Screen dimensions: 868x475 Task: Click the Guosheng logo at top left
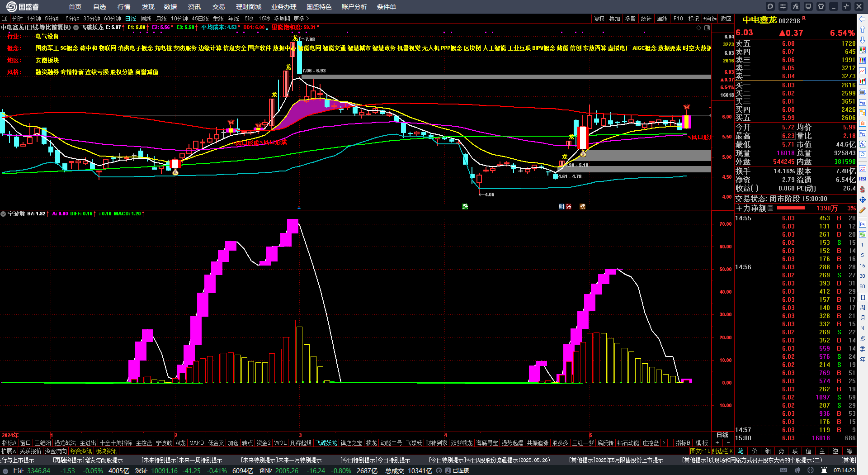(x=22, y=7)
